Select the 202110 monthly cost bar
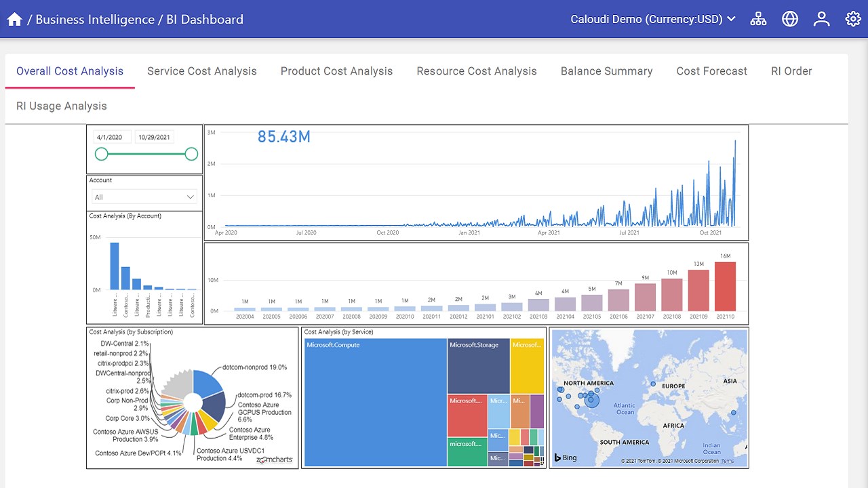This screenshot has width=868, height=488. 725,287
